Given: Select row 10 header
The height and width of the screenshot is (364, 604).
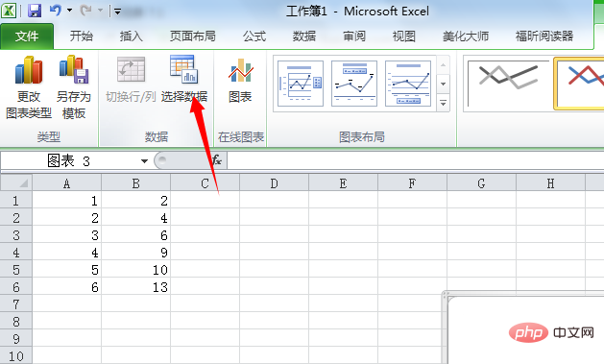Looking at the screenshot, I should pos(16,356).
